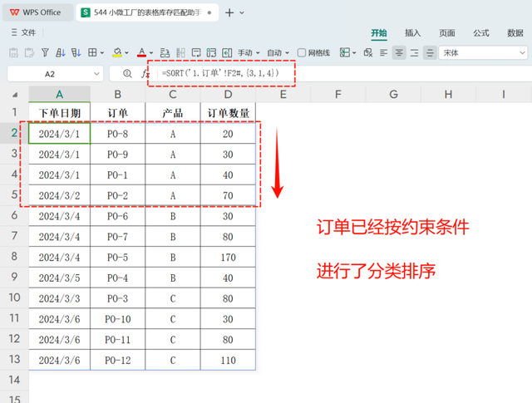Screen dimensions: 532x403
Task: Click cell with header 下单日期
Action: 59,113
